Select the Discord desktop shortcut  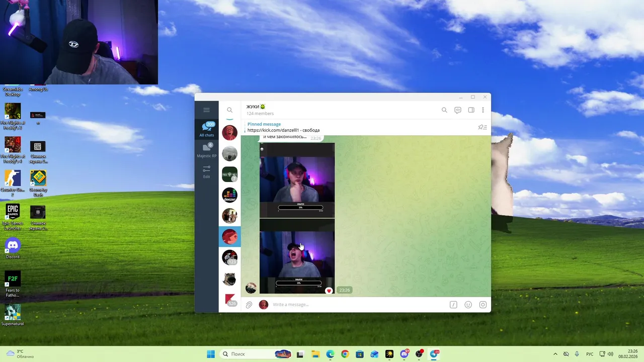click(x=13, y=248)
